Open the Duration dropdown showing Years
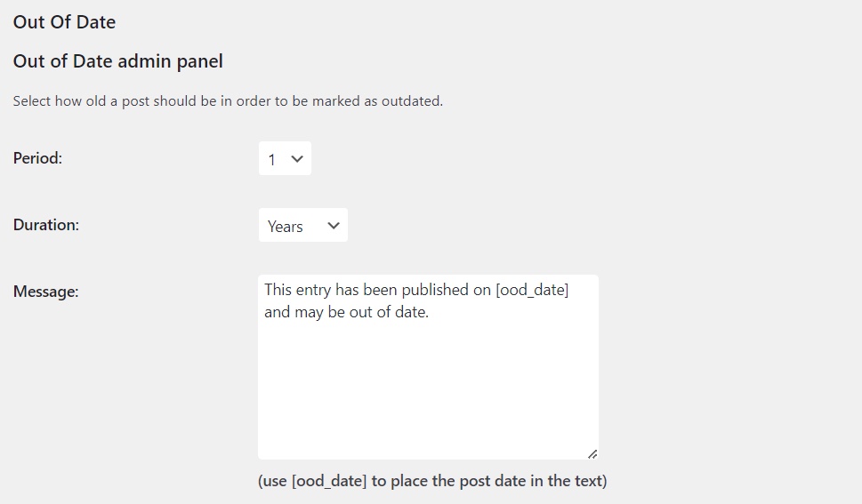 302,226
